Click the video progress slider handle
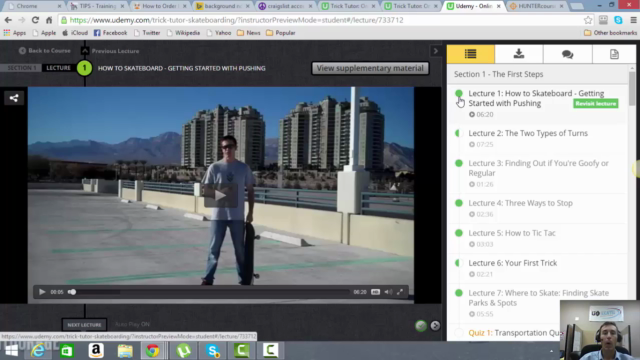The width and height of the screenshot is (640, 360). [x=72, y=292]
